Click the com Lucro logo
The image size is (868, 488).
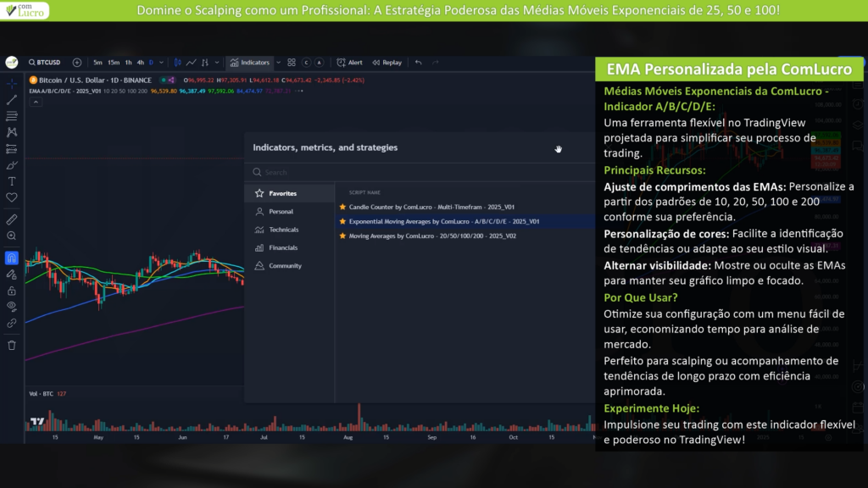click(25, 10)
